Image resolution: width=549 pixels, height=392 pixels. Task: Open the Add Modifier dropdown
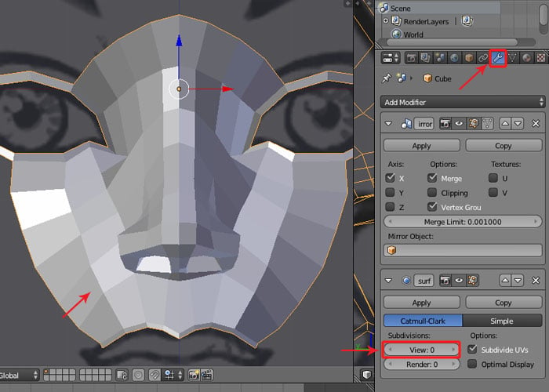[x=463, y=102]
